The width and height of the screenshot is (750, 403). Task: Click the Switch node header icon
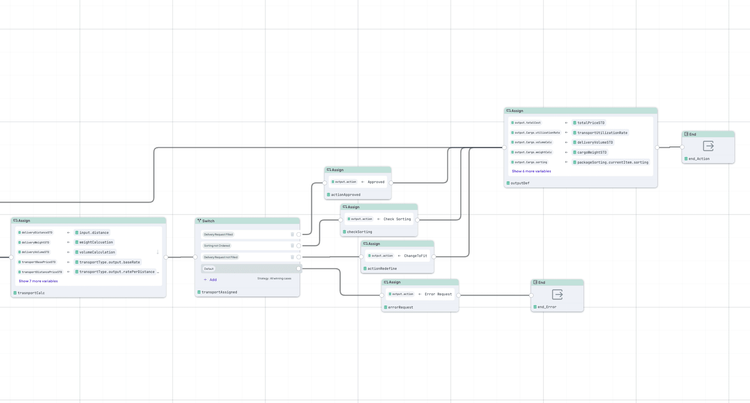point(199,221)
